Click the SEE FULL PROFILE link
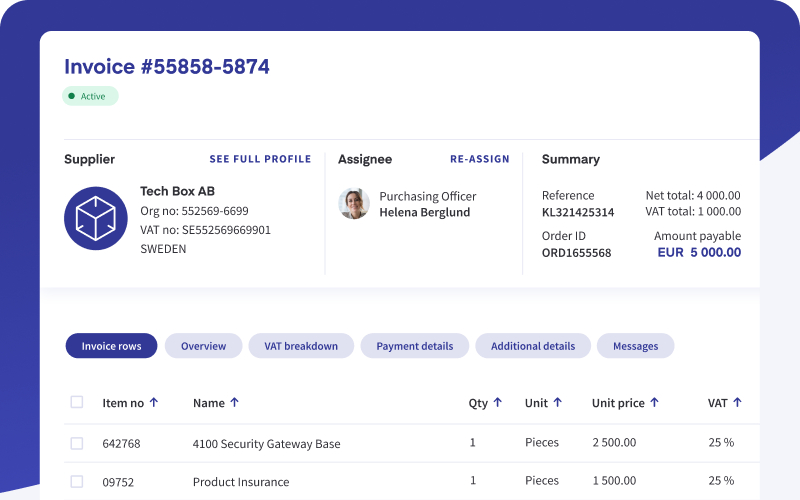The height and width of the screenshot is (500, 800). [260, 159]
